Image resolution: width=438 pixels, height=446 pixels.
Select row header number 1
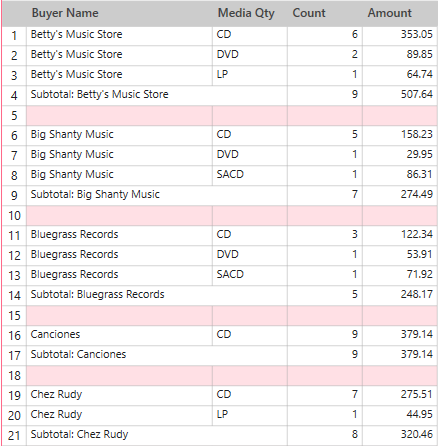14,36
